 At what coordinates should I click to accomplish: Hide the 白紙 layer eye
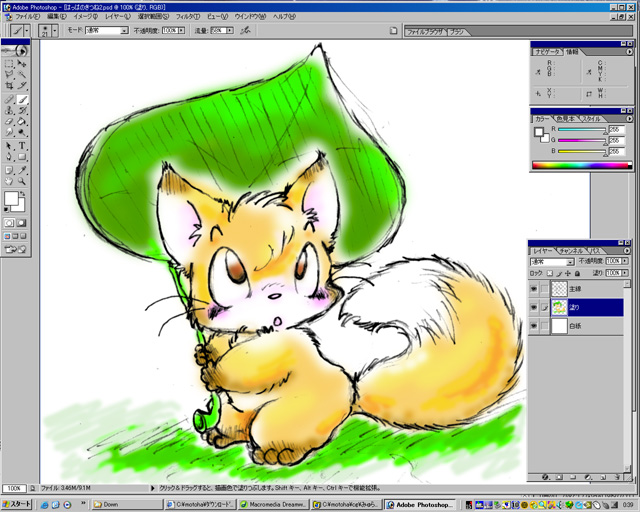(x=534, y=326)
